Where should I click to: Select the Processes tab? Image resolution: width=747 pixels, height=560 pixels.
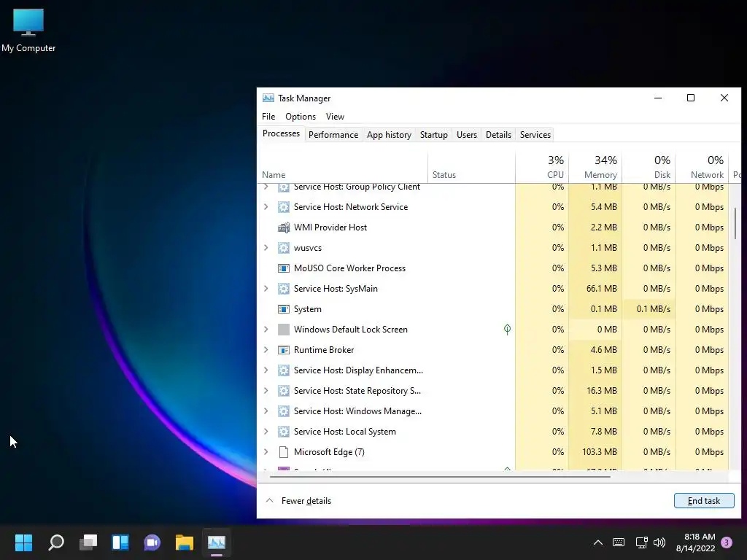click(281, 134)
